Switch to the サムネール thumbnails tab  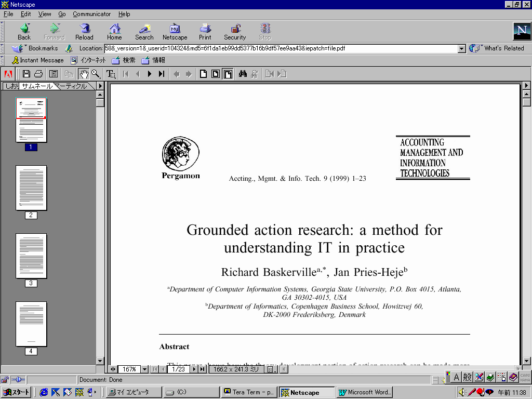coord(37,86)
